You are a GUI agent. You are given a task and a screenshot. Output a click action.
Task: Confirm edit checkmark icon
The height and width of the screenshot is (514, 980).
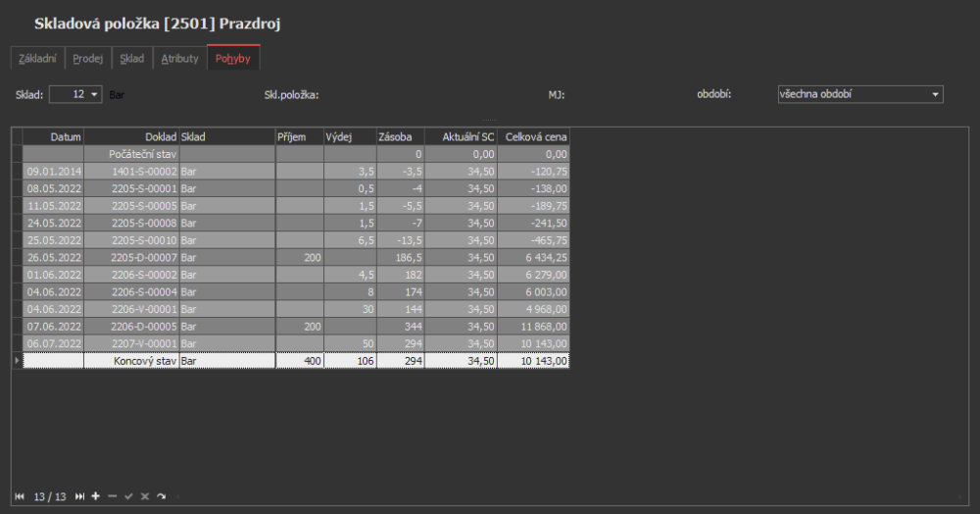point(128,496)
